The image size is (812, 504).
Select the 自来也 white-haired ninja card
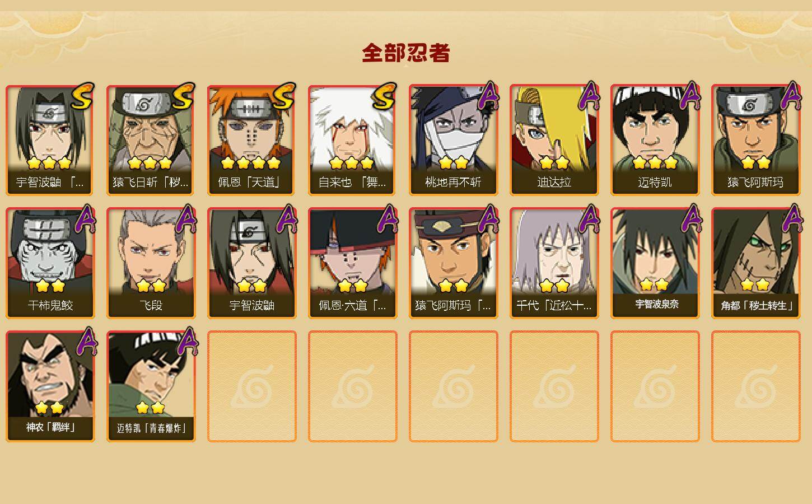(353, 140)
